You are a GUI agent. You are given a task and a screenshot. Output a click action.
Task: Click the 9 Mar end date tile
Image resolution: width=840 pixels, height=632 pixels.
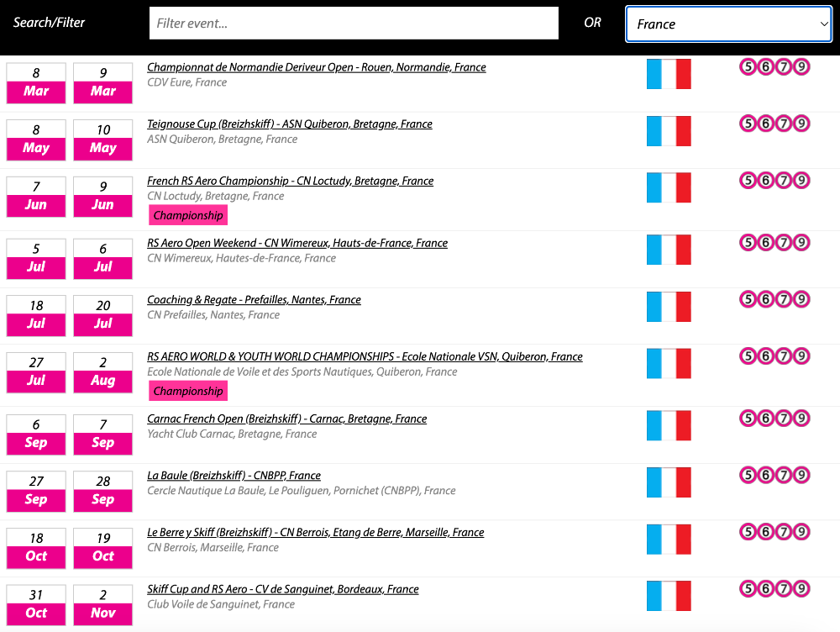[x=102, y=83]
